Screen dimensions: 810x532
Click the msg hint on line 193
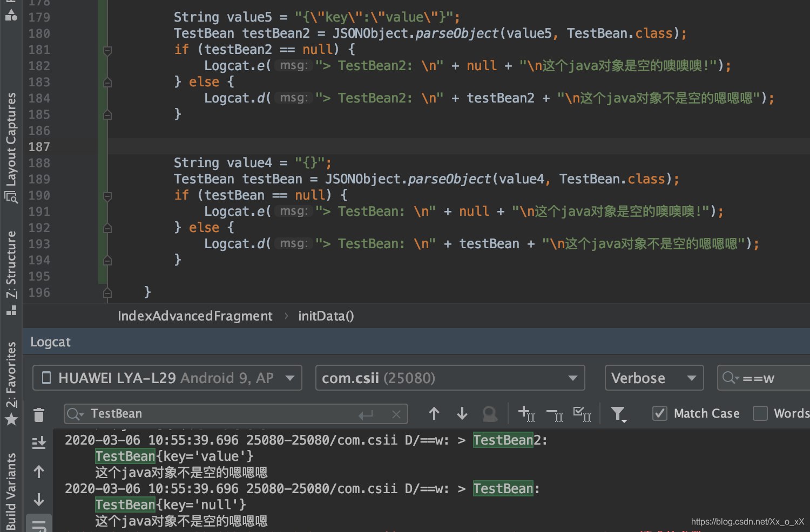(x=294, y=244)
